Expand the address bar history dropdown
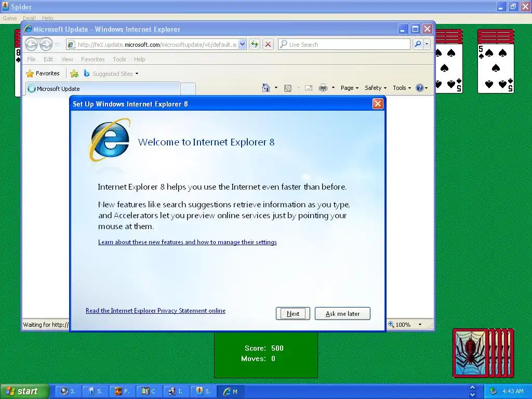Screen dimensions: 532x399 [242, 45]
